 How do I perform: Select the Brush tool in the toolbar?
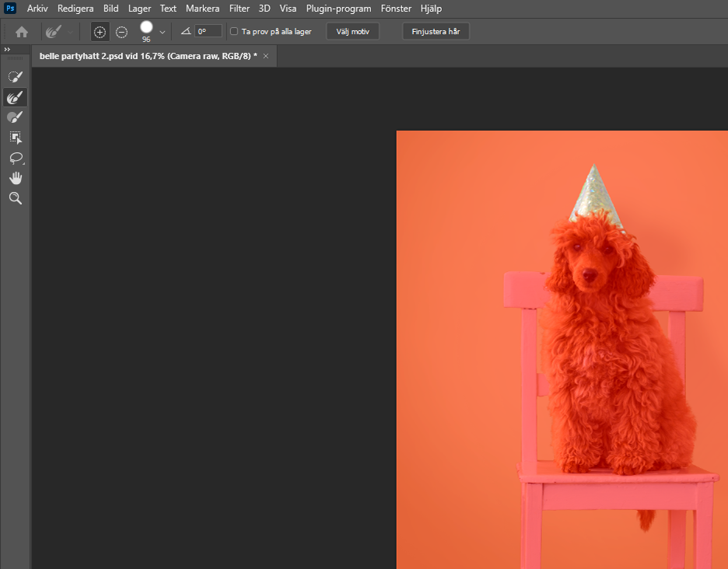point(15,117)
